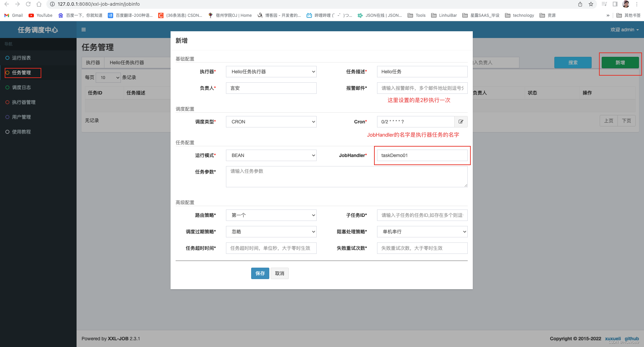Open the 哔哩哔哩 bookmark
Viewport: 644px width, 347px height.
pos(329,15)
